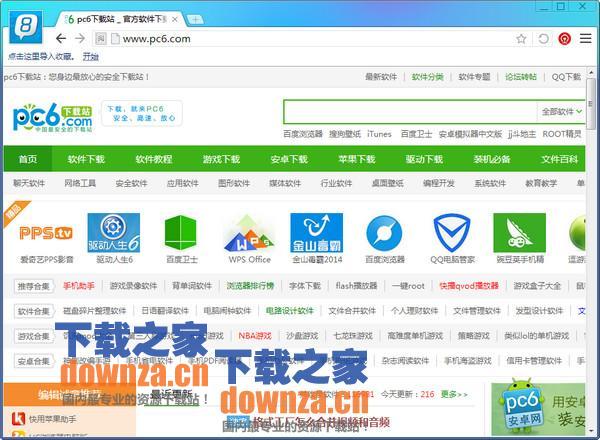Open the 安卓下载 nav menu
600x440 pixels.
click(289, 159)
